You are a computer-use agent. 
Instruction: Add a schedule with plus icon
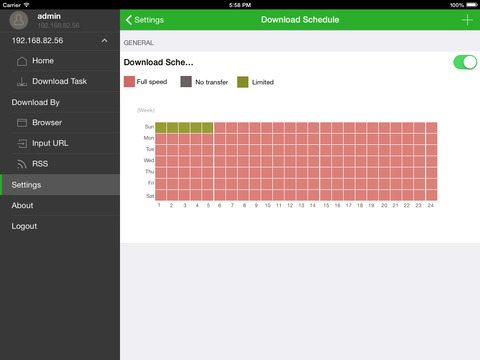(467, 20)
